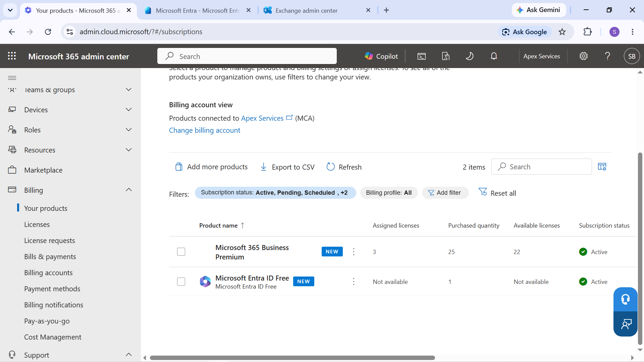
Task: Click Ask Gemini button
Action: coord(539,10)
